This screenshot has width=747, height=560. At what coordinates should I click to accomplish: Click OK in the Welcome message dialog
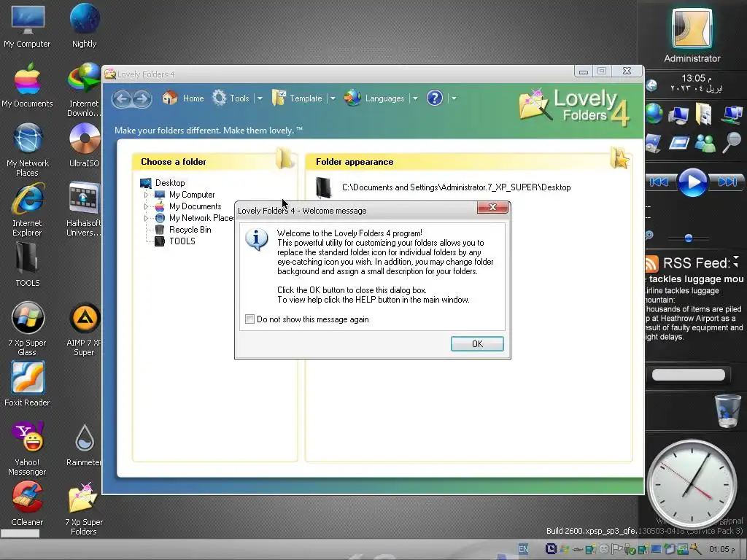[477, 344]
